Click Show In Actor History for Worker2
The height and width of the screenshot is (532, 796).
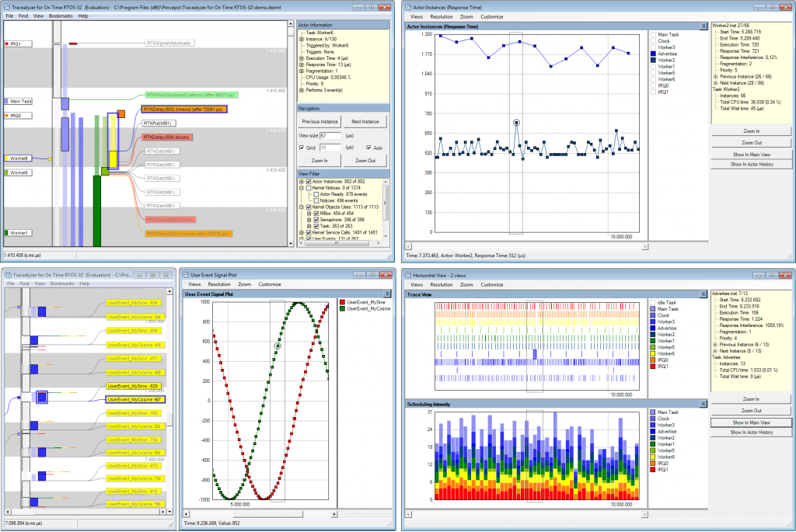pos(752,165)
